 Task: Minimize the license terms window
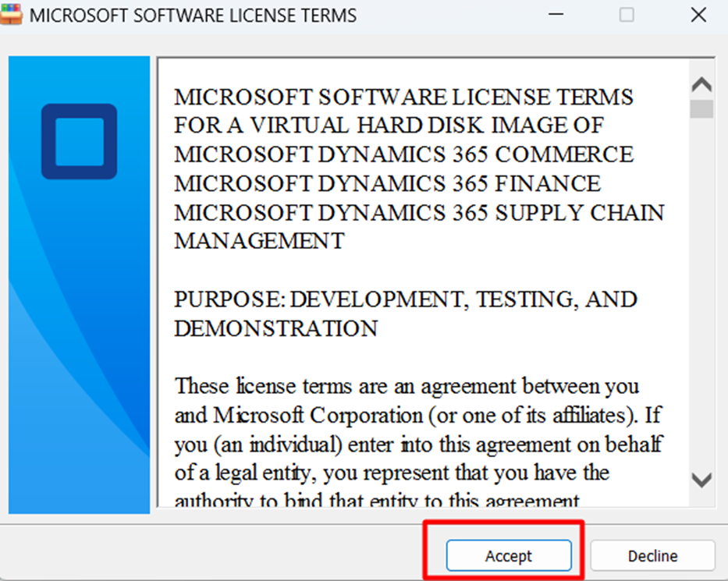tap(556, 15)
